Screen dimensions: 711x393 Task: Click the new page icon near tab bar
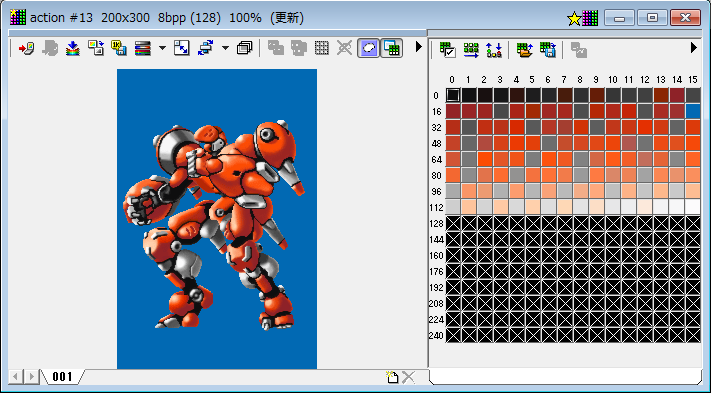(x=392, y=377)
